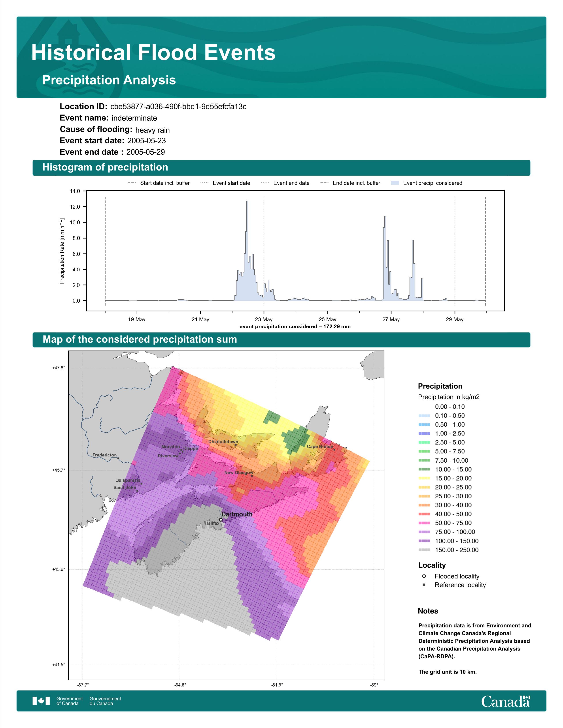Click the New Glasgow locality dot
The width and height of the screenshot is (563, 728).
pos(252,476)
